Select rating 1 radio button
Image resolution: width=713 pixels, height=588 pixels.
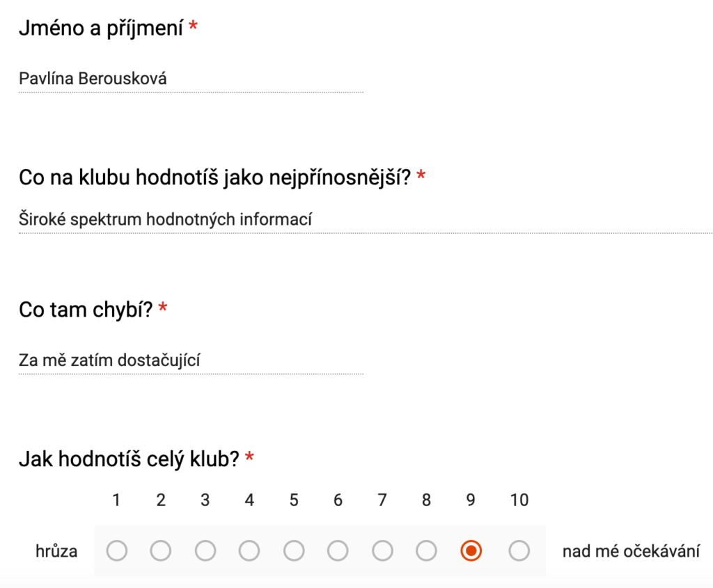[117, 550]
